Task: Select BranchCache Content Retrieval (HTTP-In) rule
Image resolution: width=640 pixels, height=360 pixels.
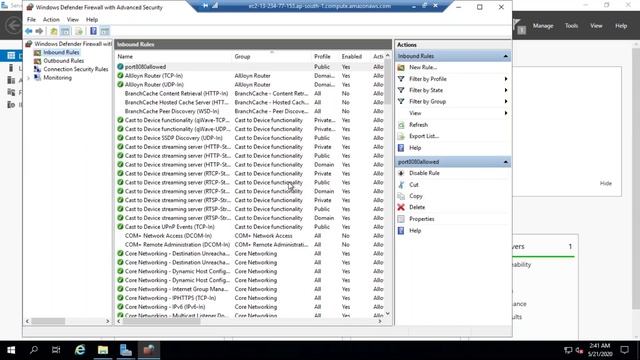Action: coord(176,93)
